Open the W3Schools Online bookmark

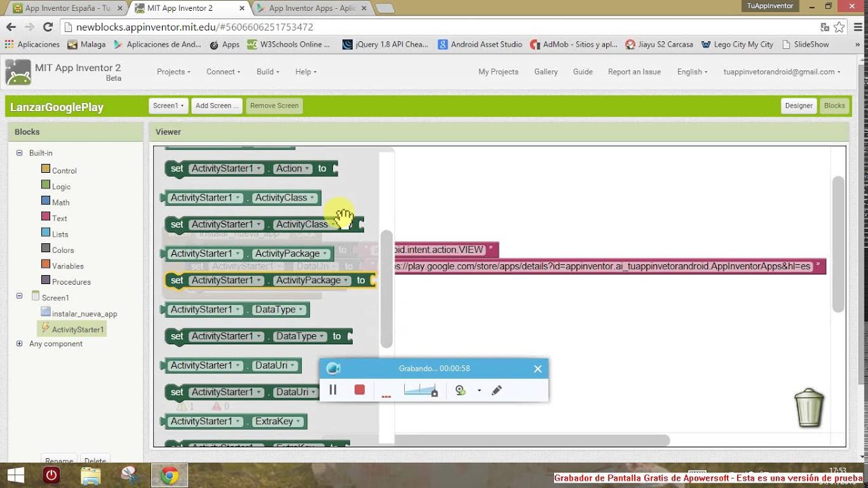(288, 44)
